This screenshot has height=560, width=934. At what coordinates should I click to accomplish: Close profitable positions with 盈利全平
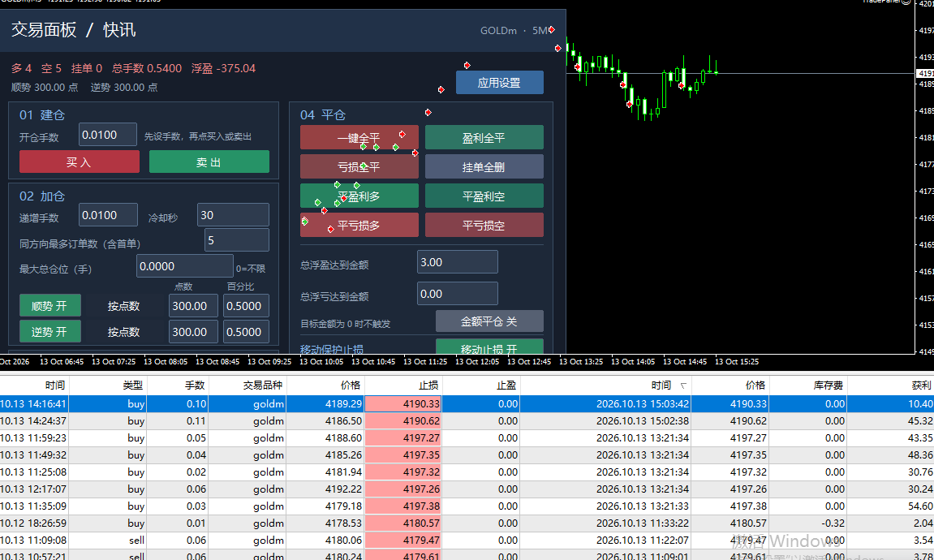click(x=484, y=137)
